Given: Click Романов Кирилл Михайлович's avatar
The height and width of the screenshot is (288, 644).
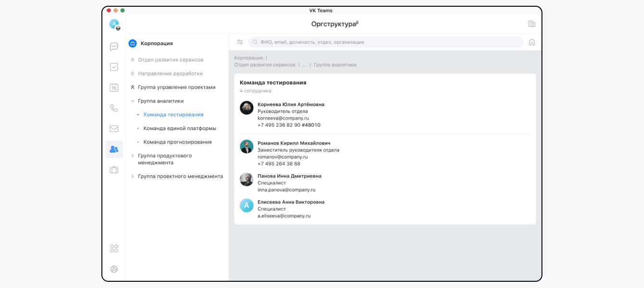Looking at the screenshot, I should click(x=247, y=147).
